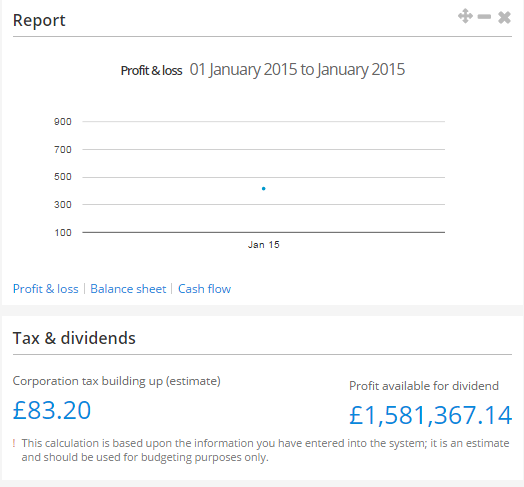Select the £1,581,367.14 dividend profit amount
Viewport: 524px width, 487px height.
pyautogui.click(x=430, y=415)
